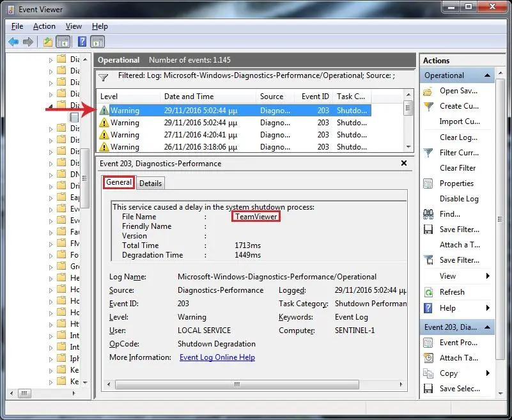The image size is (512, 420).
Task: Expand the Dri tree folder
Action: (50, 187)
